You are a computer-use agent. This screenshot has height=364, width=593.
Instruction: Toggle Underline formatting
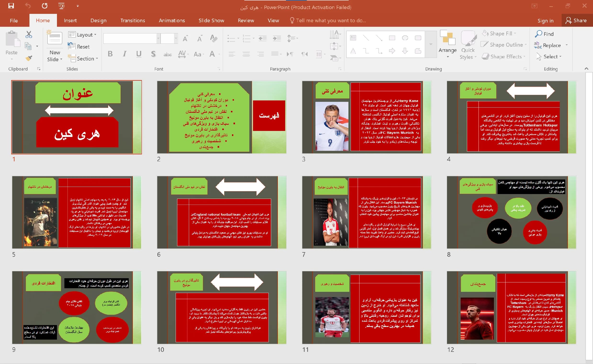[139, 54]
